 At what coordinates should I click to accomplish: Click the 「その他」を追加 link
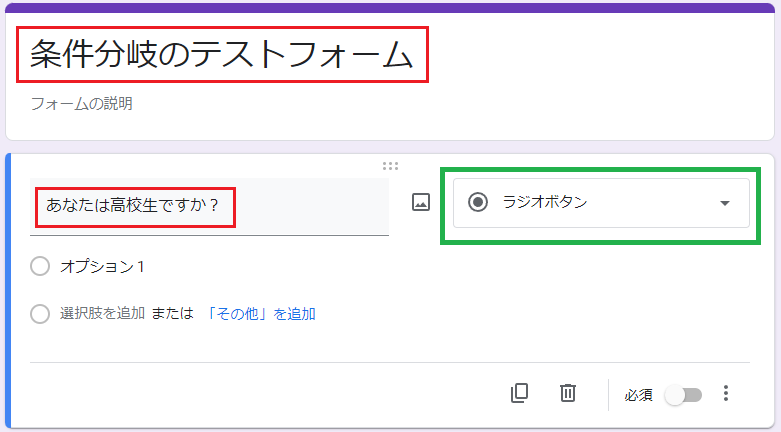click(260, 314)
